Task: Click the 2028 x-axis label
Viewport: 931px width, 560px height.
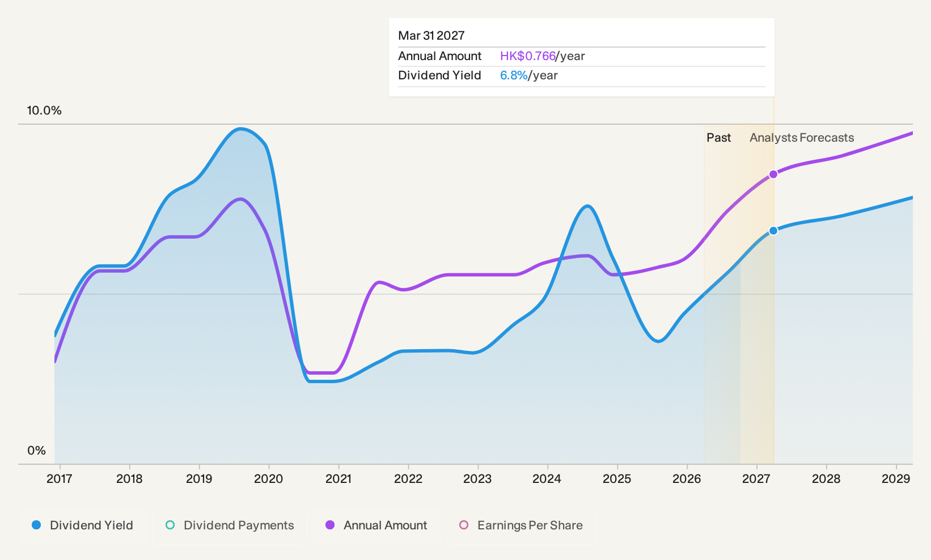Action: pyautogui.click(x=826, y=479)
